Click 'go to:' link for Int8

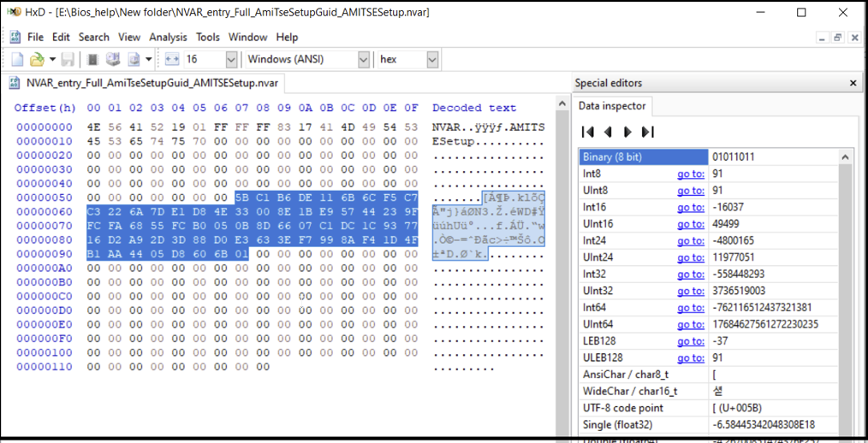[691, 174]
